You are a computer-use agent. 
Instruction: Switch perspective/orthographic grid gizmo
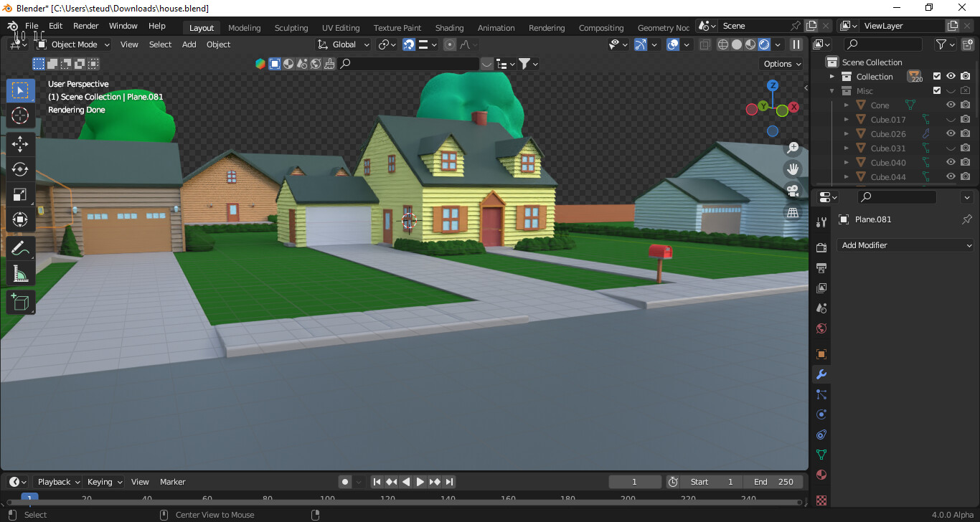pos(793,212)
